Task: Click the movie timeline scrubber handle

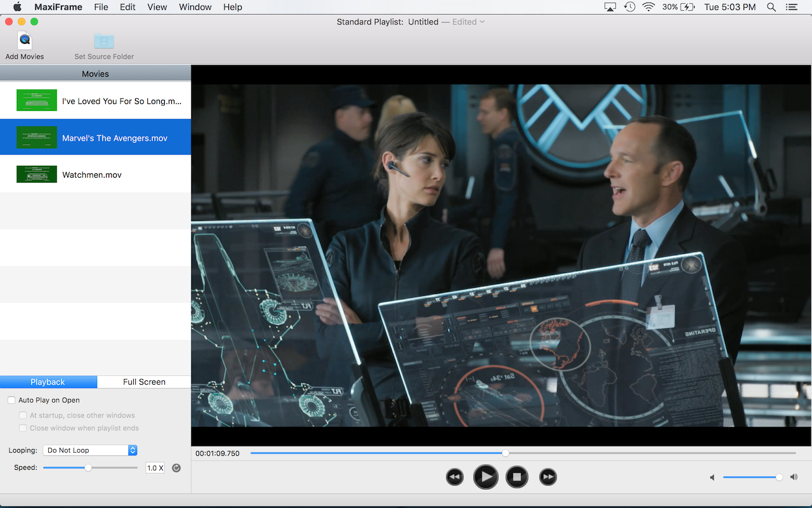Action: point(506,453)
